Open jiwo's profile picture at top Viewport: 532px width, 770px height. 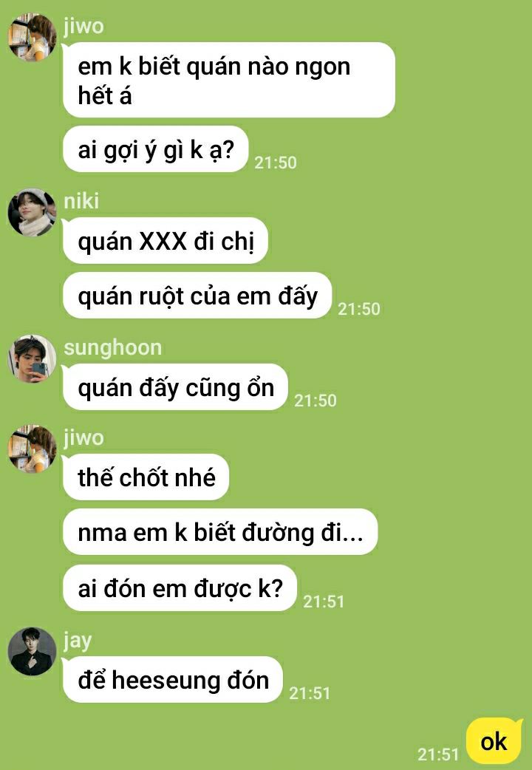(32, 38)
